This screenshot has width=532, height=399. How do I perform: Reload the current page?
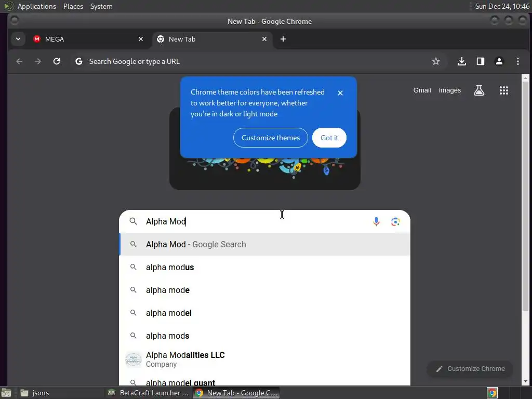point(57,61)
